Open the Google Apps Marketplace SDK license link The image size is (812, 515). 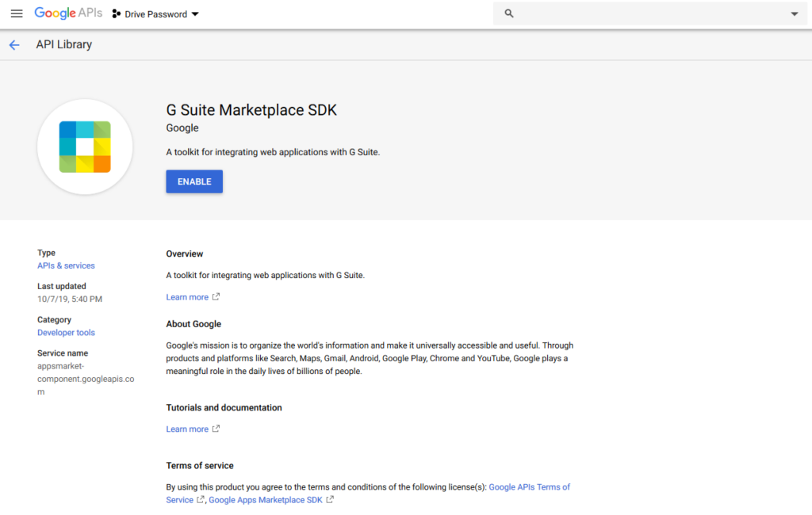(266, 500)
